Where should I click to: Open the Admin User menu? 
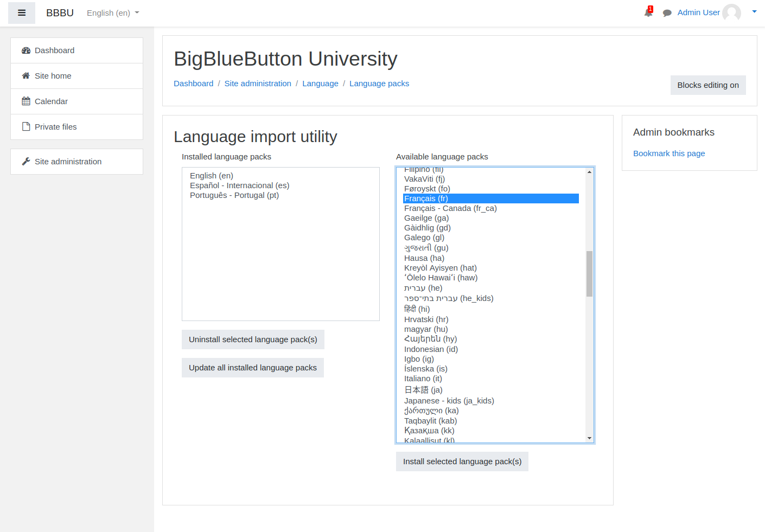click(699, 12)
